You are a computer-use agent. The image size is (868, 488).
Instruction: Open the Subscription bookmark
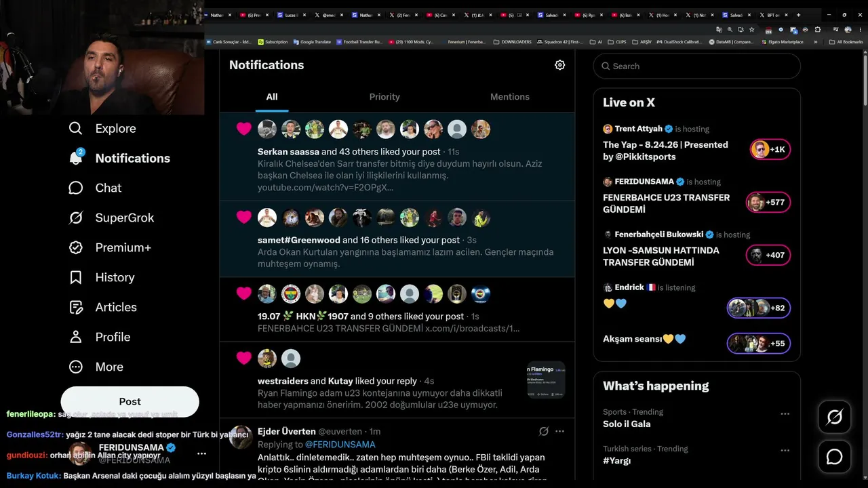[x=272, y=42]
